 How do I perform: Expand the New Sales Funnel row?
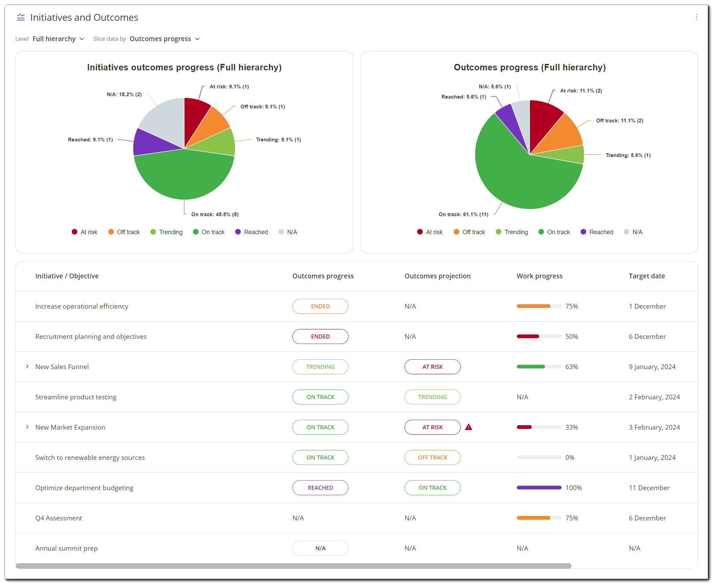[27, 366]
